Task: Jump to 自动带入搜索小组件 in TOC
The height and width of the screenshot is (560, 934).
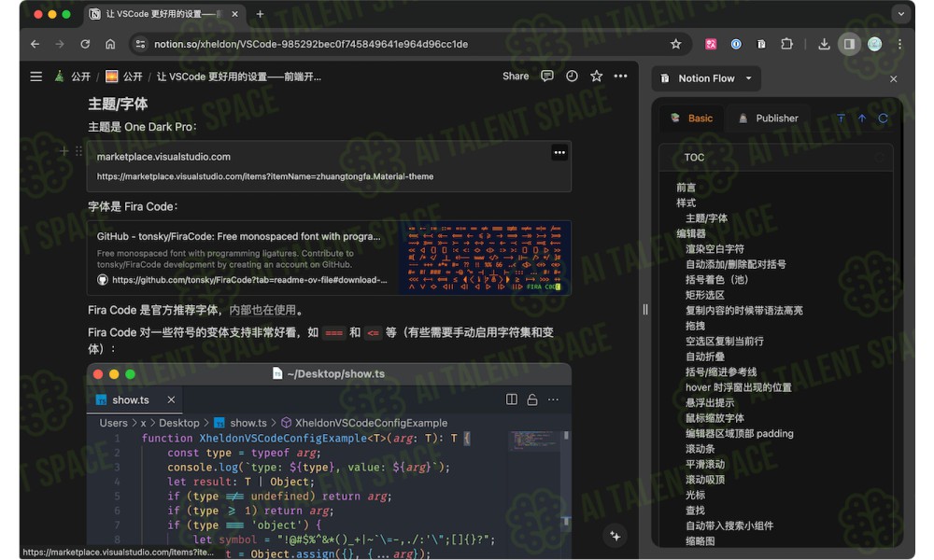Action: tap(729, 526)
